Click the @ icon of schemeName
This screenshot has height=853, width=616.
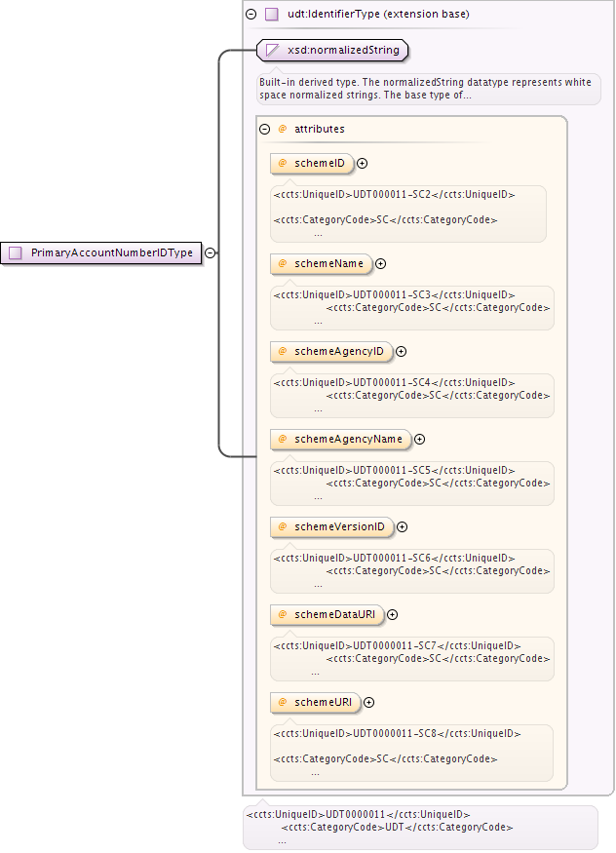pos(283,263)
